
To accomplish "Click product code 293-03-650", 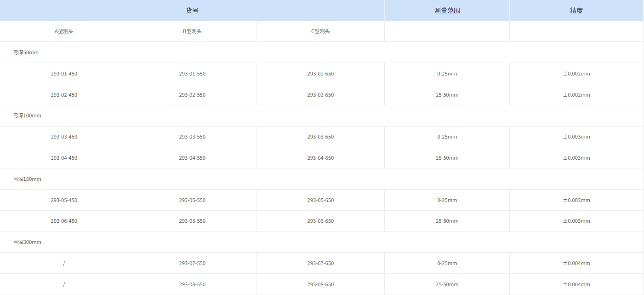I will click(320, 137).
